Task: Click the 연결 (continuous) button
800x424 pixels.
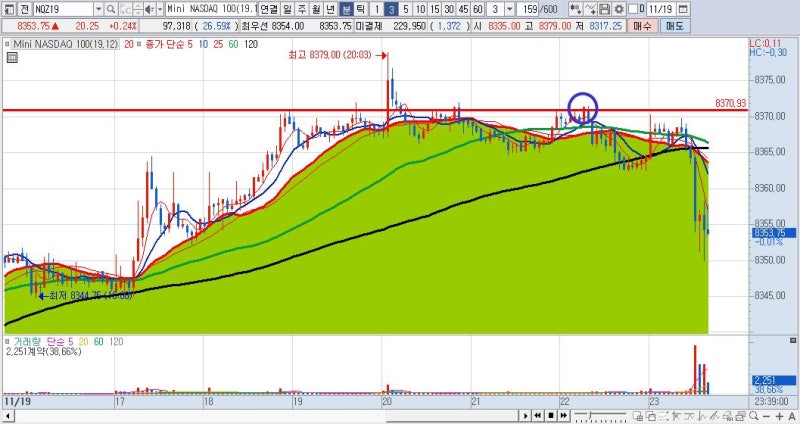Action: click(269, 9)
